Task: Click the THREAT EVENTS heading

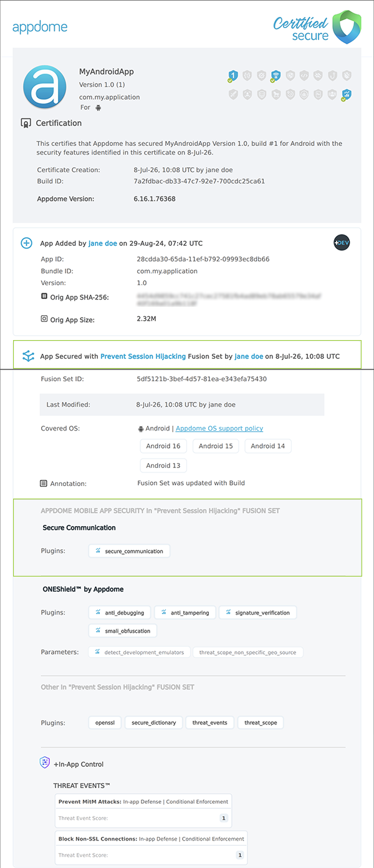Action: pyautogui.click(x=82, y=786)
